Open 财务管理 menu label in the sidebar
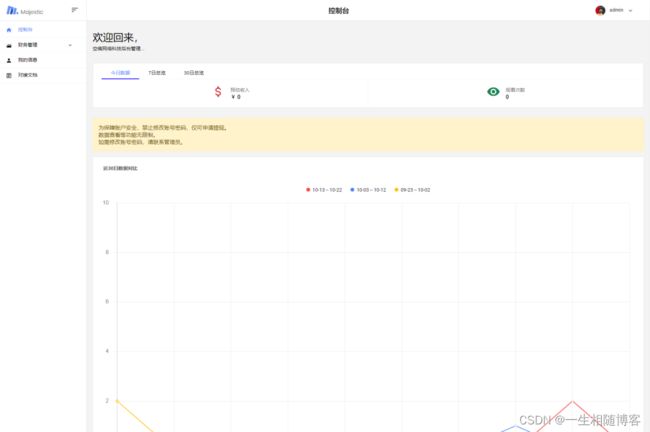650x432 pixels. 27,45
